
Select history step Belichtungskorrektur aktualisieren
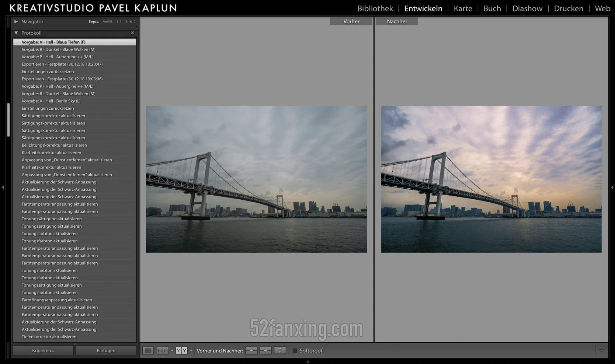[74, 145]
